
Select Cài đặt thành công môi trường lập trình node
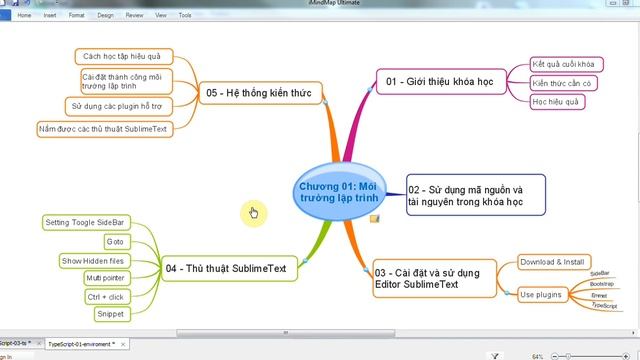click(x=127, y=81)
